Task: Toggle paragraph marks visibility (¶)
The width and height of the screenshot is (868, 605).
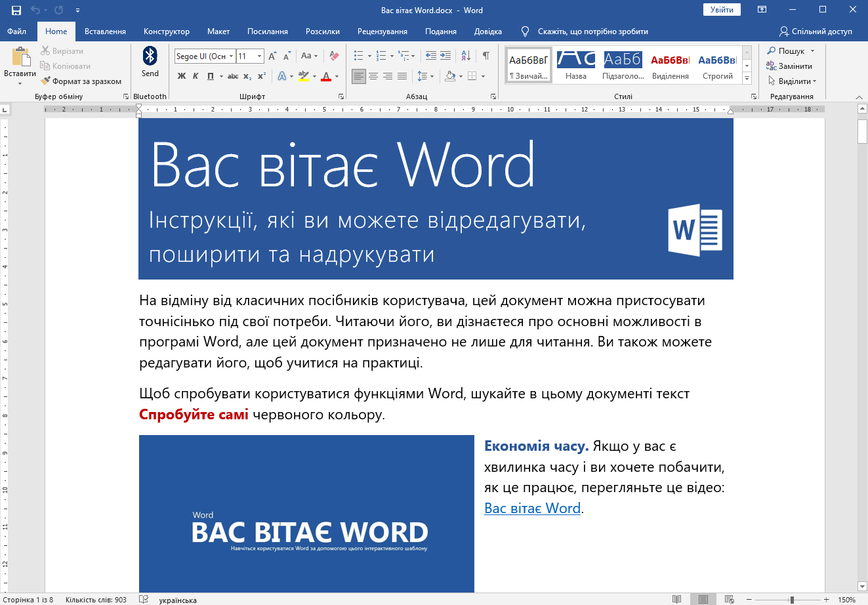Action: pyautogui.click(x=486, y=56)
